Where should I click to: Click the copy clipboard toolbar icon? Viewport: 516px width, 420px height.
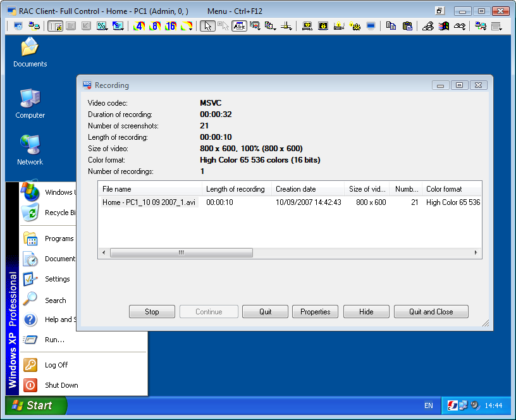click(391, 26)
